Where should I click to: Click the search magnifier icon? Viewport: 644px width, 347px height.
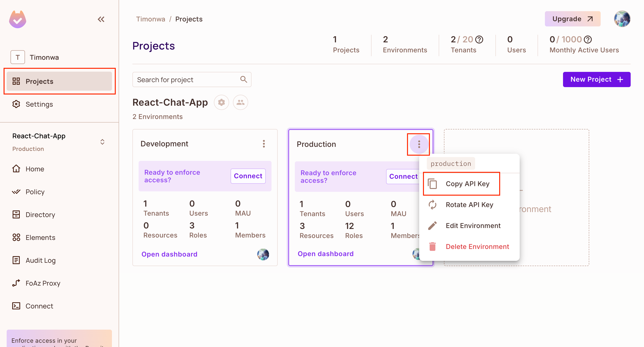click(243, 79)
